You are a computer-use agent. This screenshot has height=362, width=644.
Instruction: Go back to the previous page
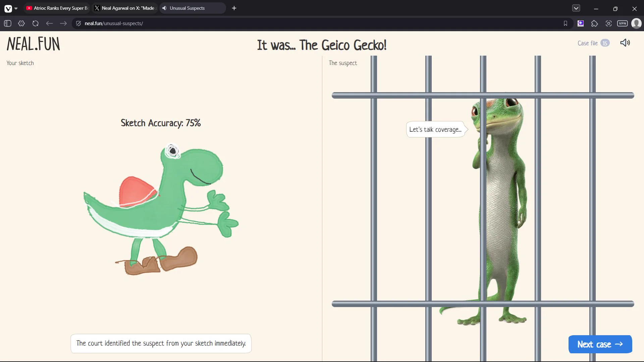(49, 23)
